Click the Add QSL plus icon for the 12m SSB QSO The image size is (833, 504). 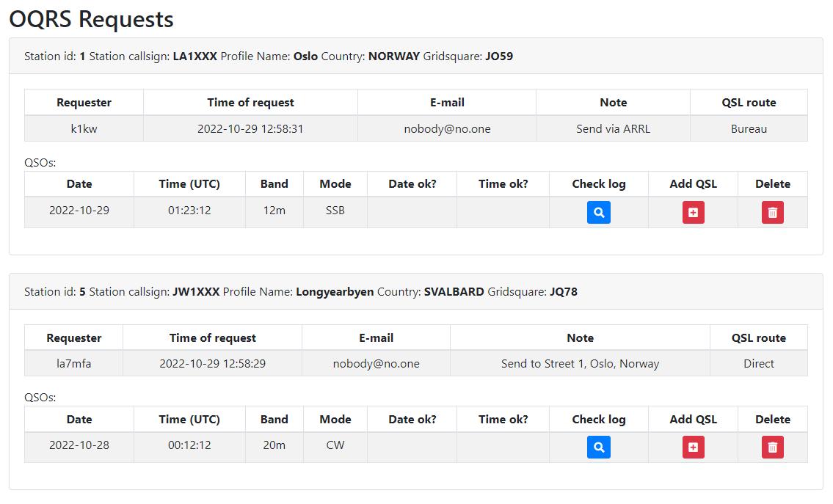click(693, 212)
